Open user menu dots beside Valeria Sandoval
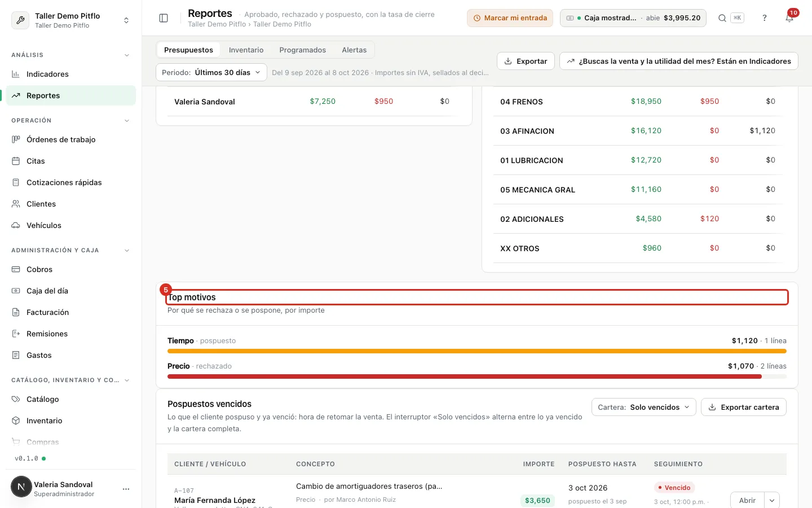The height and width of the screenshot is (508, 812). point(126,489)
